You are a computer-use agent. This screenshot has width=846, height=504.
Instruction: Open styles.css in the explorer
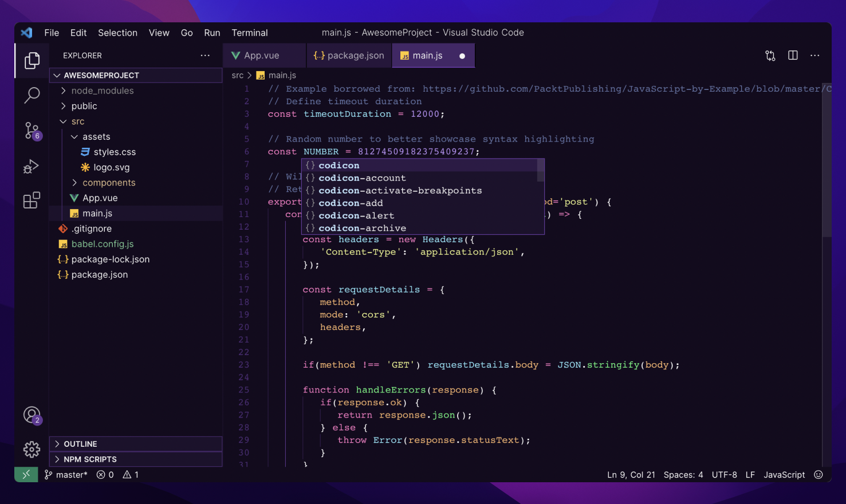(115, 152)
